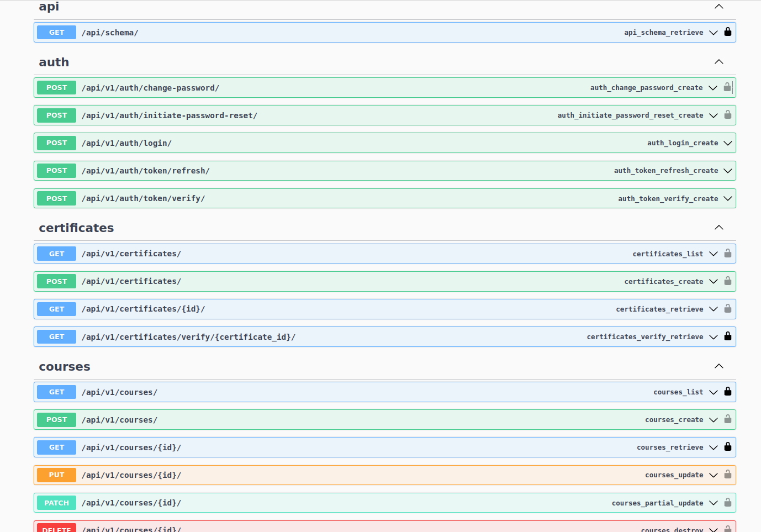
Task: Click the lock icon on courses_list row
Action: [728, 392]
